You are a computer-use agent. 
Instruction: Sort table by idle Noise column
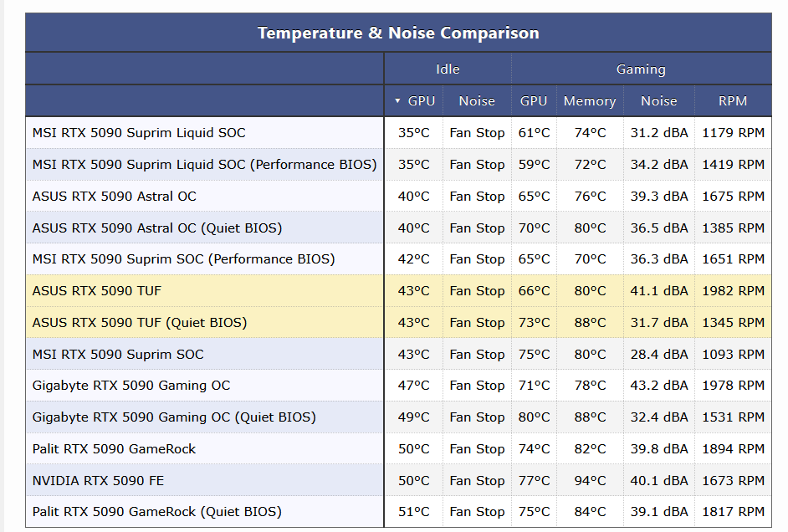(x=477, y=101)
